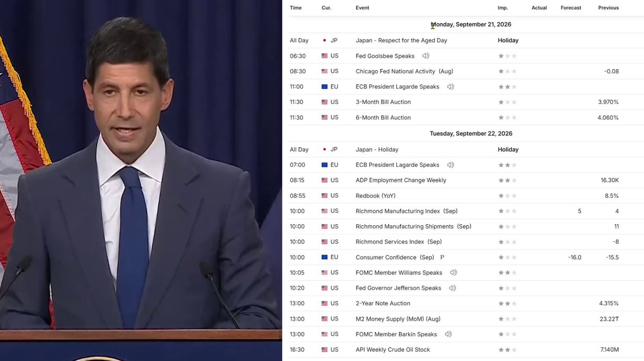Click the press conference video of the speaker

pos(141,180)
